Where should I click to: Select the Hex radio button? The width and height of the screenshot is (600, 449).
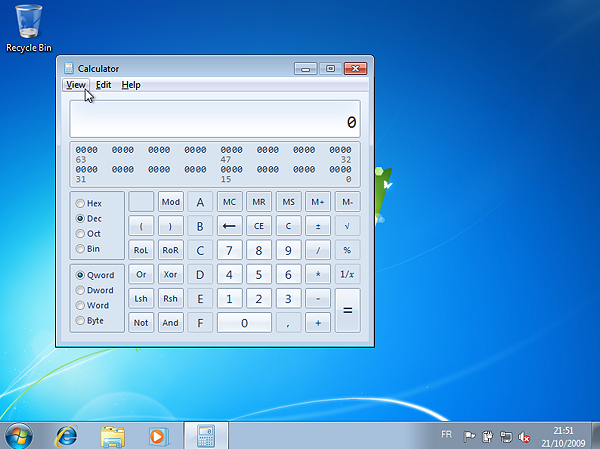pos(80,203)
